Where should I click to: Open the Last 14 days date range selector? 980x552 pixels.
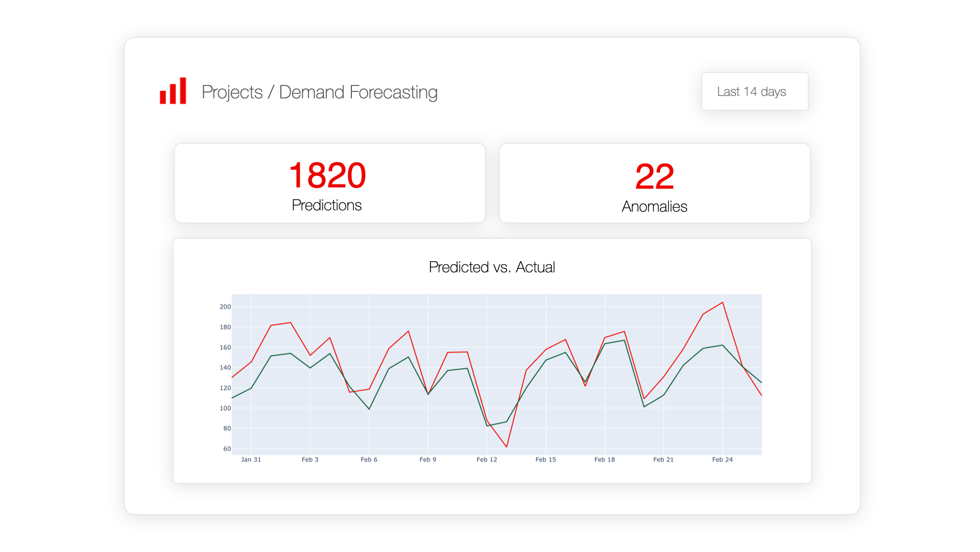(x=754, y=91)
